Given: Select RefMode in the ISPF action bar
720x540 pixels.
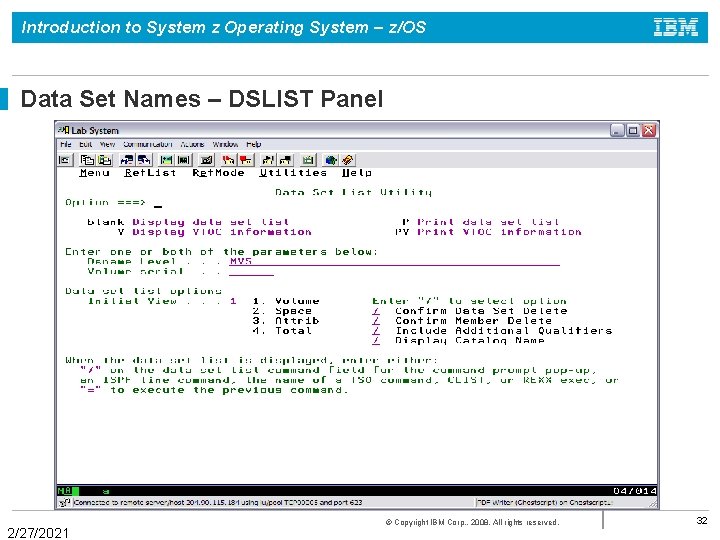Looking at the screenshot, I should tap(218, 173).
